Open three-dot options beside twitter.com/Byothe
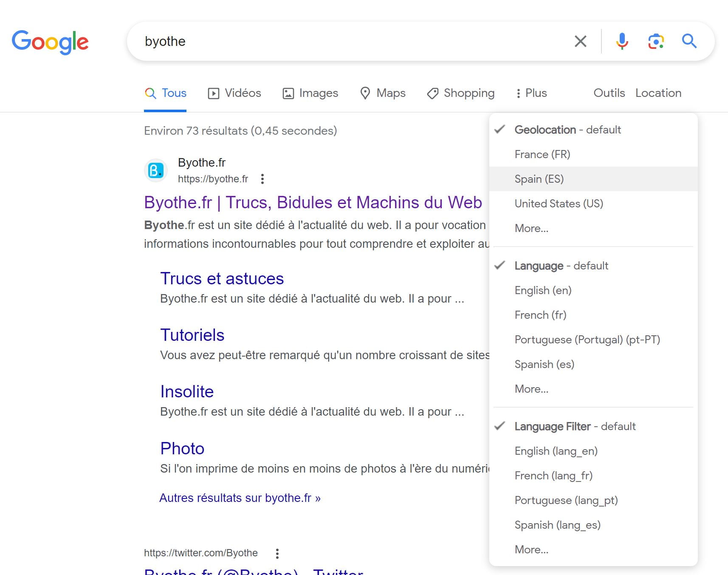This screenshot has height=575, width=728. (277, 553)
